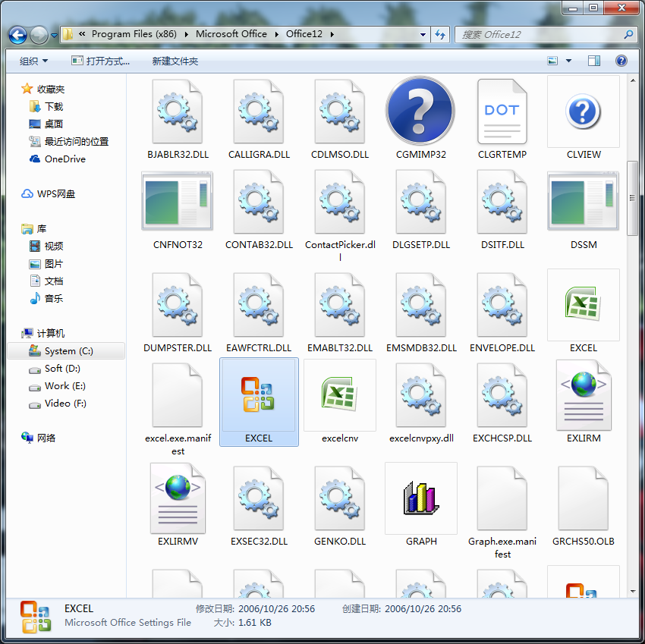Create a folder with 新建文件夹
645x644 pixels.
point(175,61)
